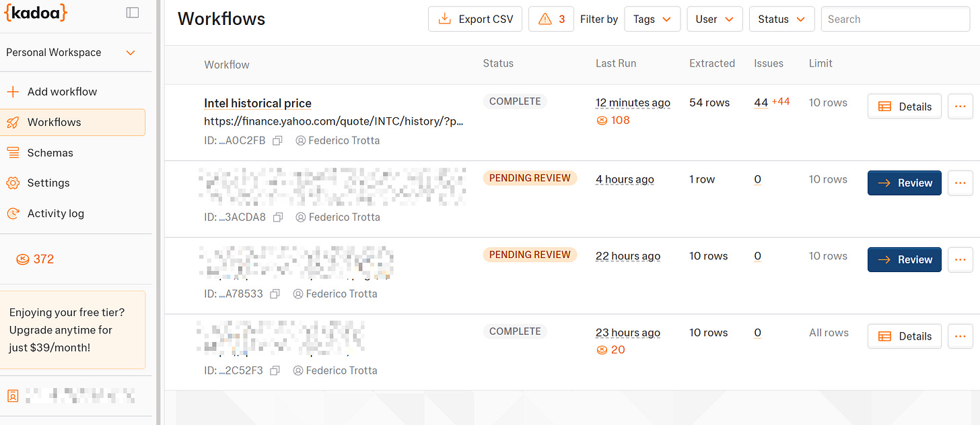Open the ellipsis menu for Intel historical price

[x=960, y=106]
